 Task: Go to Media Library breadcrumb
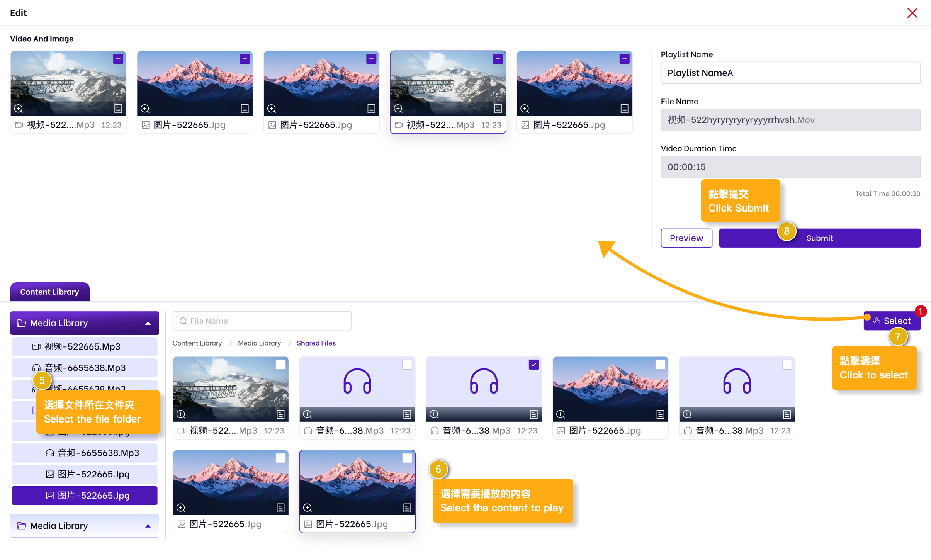(259, 343)
